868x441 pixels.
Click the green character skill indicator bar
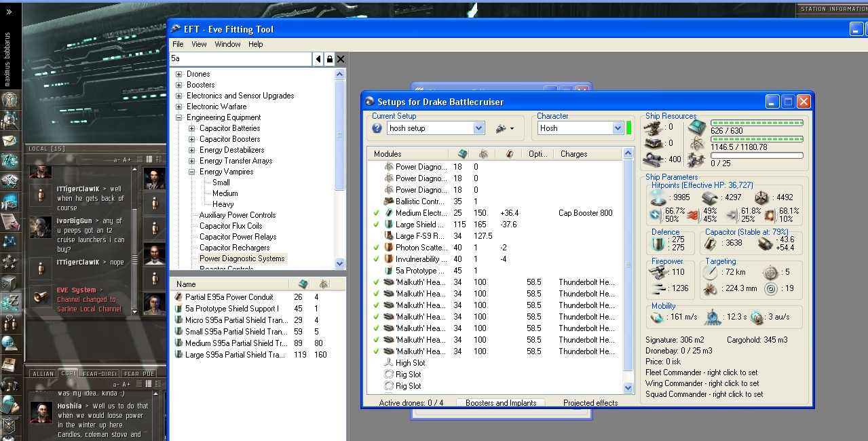pyautogui.click(x=629, y=128)
